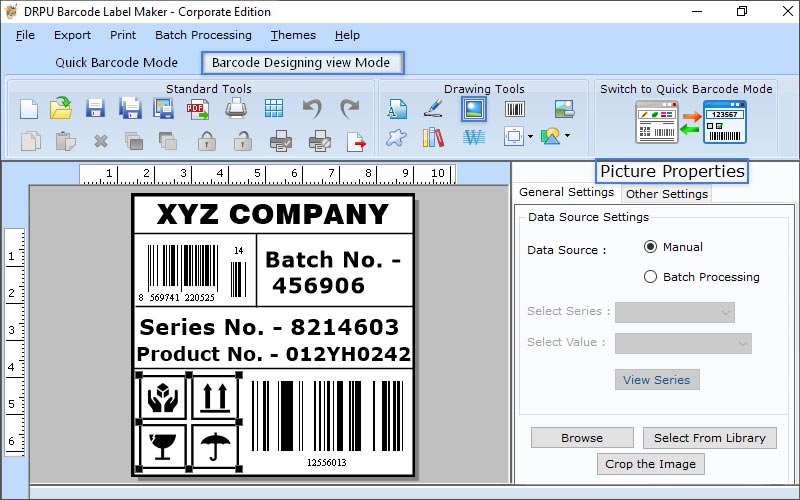Viewport: 800px width, 500px height.
Task: Delete the selected object with X icon
Action: [101, 141]
